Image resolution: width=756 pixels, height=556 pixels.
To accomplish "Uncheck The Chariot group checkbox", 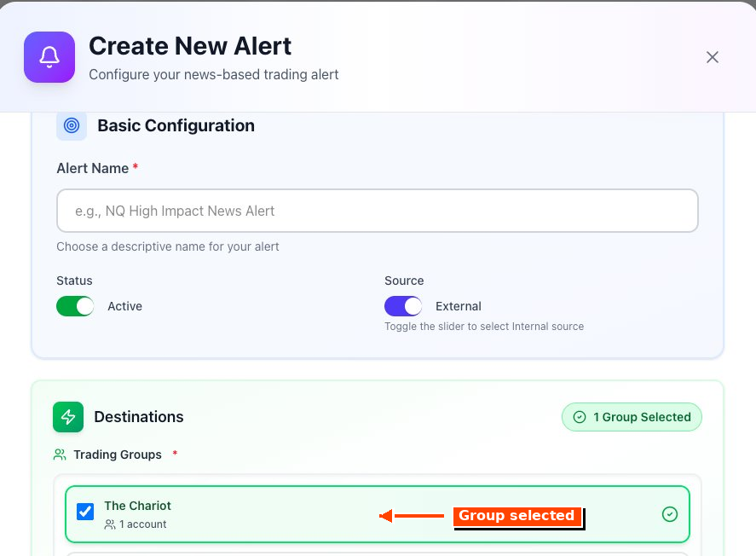I will (x=85, y=512).
